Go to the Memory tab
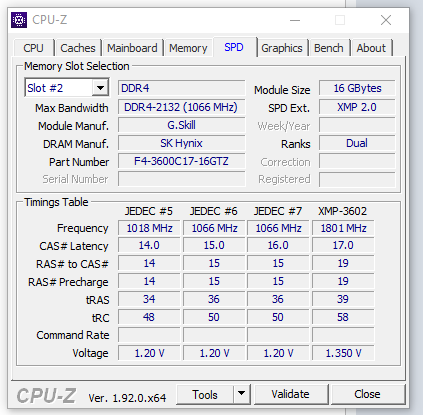 pos(188,48)
